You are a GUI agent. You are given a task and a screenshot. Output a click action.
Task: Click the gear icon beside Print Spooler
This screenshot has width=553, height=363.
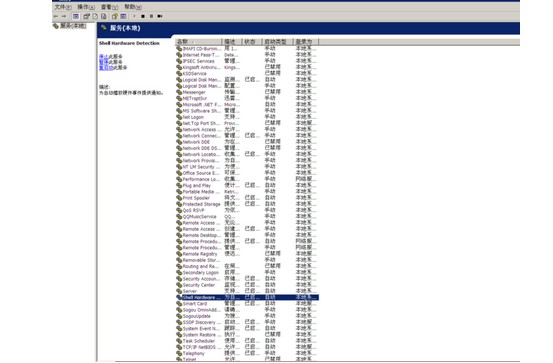[x=179, y=198]
